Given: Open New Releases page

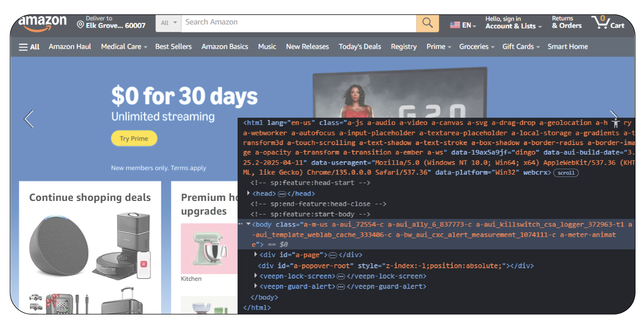Looking at the screenshot, I should [307, 47].
